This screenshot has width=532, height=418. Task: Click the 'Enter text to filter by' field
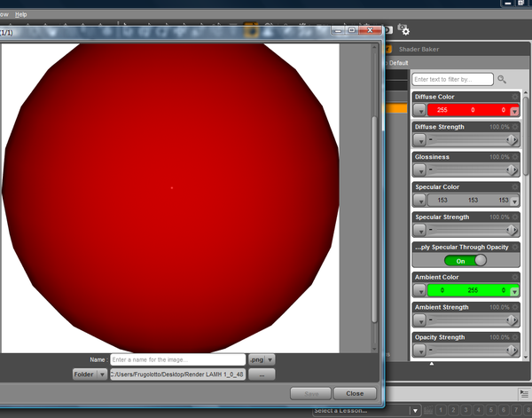(x=452, y=80)
